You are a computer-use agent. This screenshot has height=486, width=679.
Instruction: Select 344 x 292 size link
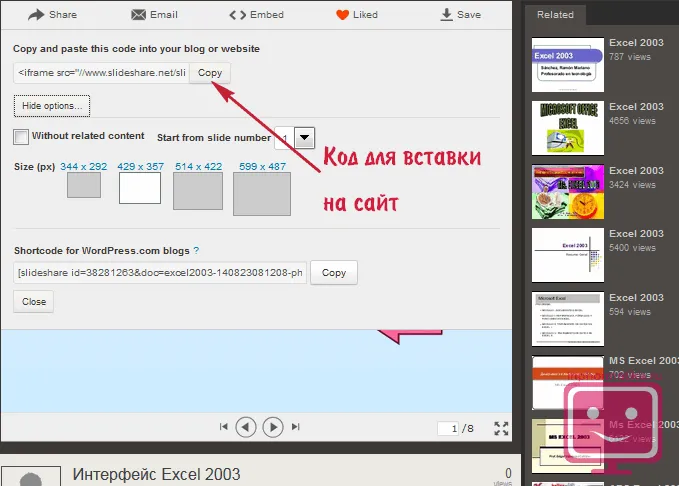(84, 166)
